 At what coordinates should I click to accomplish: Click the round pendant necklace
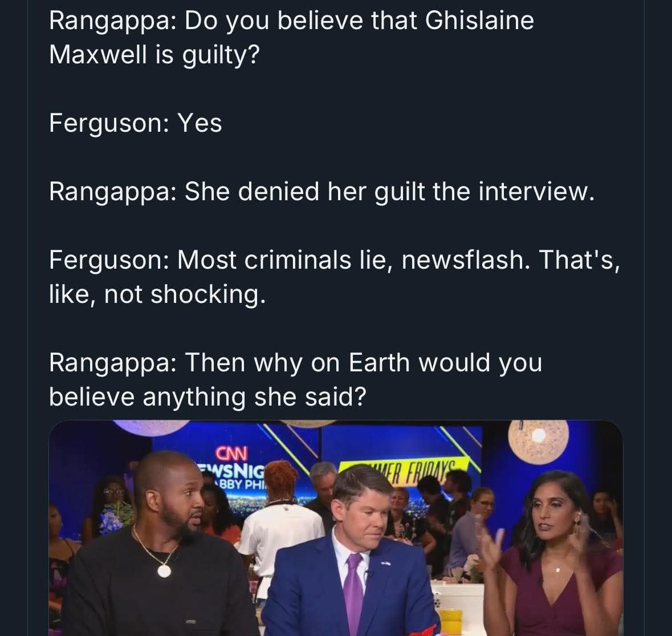[x=164, y=570]
